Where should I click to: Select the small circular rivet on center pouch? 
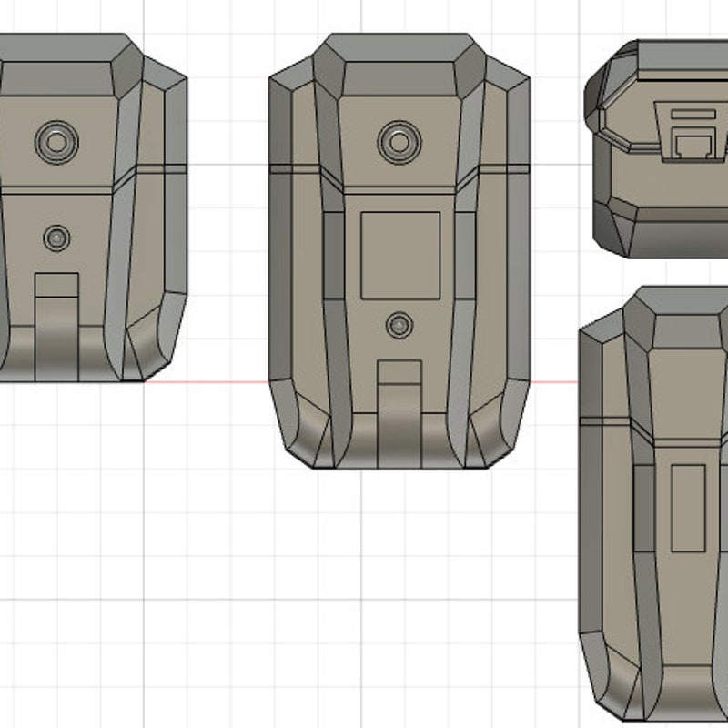398,323
